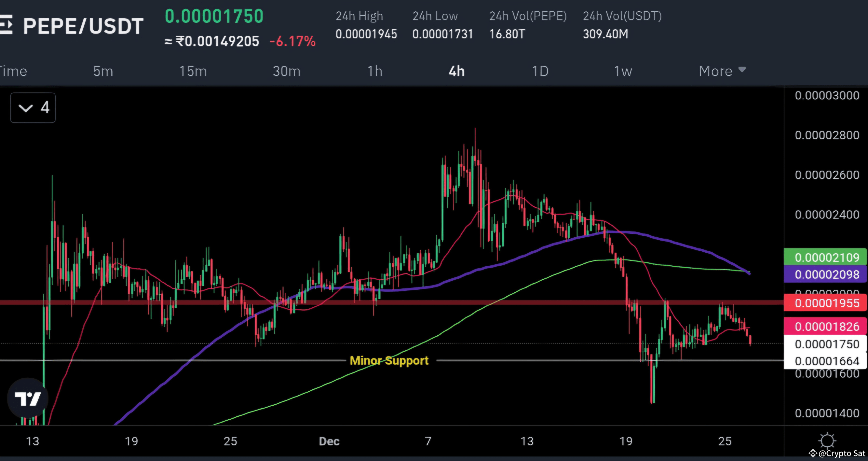Viewport: 868px width, 461px height.
Task: Click the red 0.00001955 resistance price tag
Action: tap(825, 303)
